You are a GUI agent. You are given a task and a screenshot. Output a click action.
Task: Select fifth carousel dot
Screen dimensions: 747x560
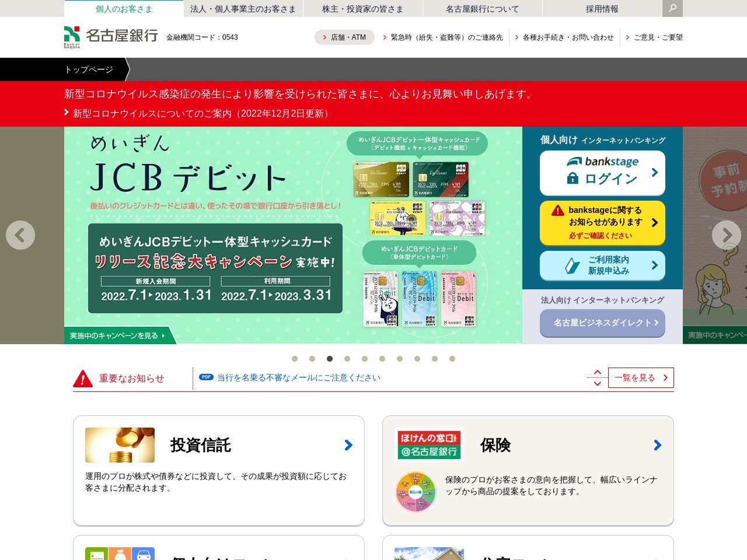coord(365,359)
